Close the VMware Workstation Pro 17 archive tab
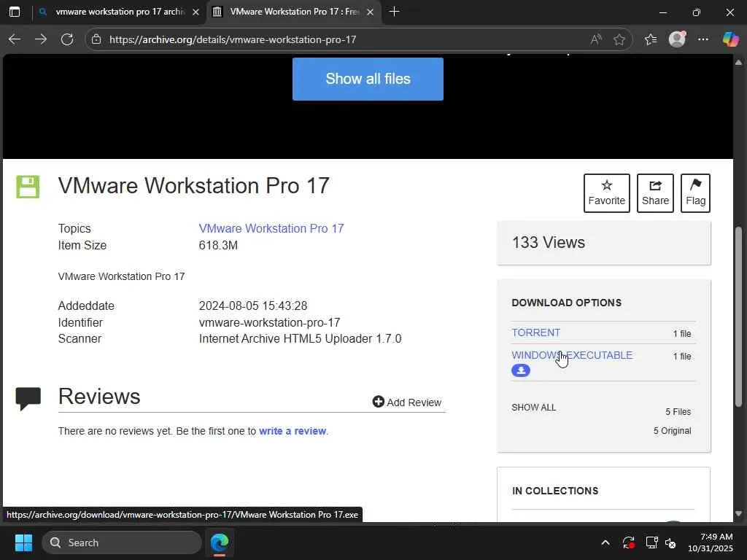This screenshot has width=747, height=560. pyautogui.click(x=370, y=12)
